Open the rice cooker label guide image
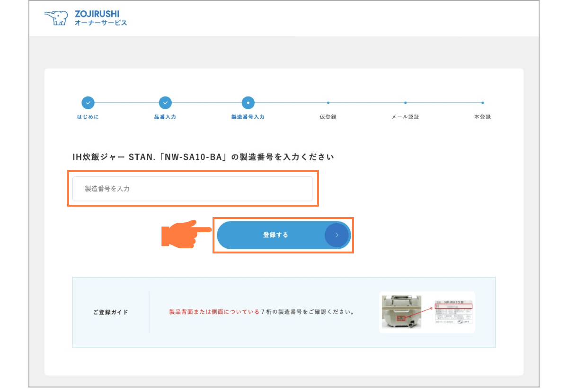568x392 pixels. (427, 312)
